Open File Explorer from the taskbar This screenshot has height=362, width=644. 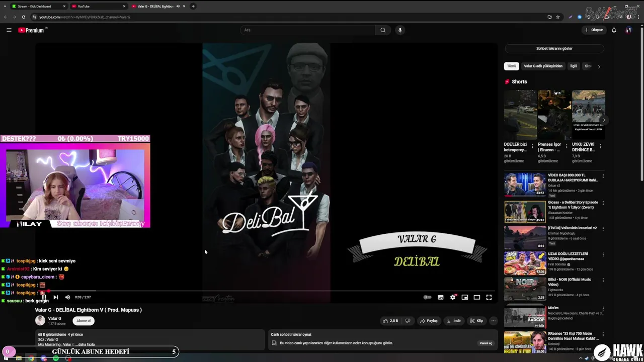pos(19,358)
